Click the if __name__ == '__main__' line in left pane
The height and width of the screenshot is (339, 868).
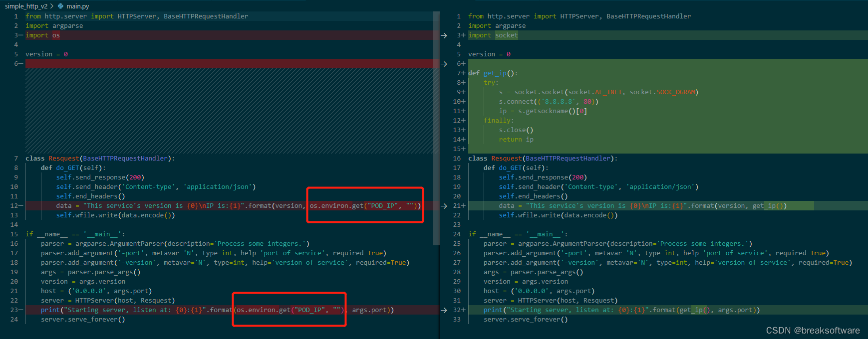click(x=75, y=234)
